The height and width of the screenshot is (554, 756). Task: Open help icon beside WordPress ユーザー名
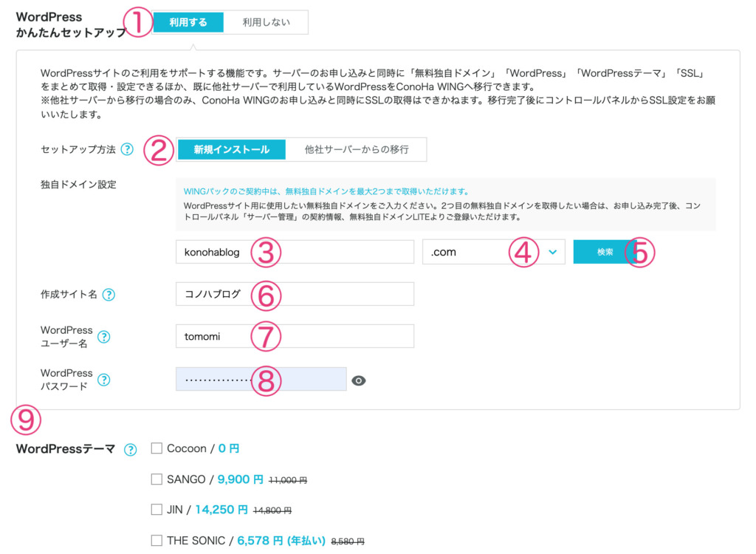click(x=103, y=336)
